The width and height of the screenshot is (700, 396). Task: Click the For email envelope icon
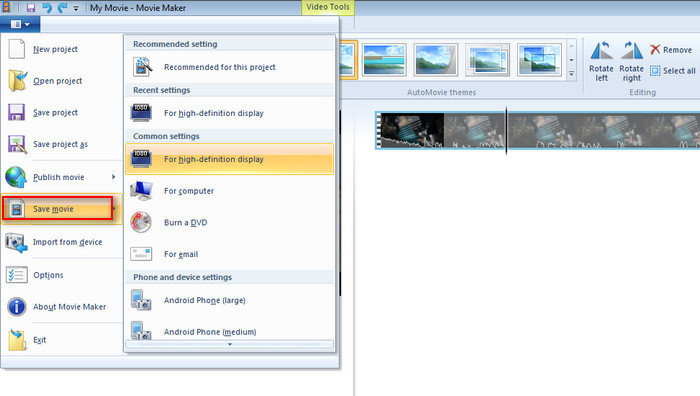point(141,254)
